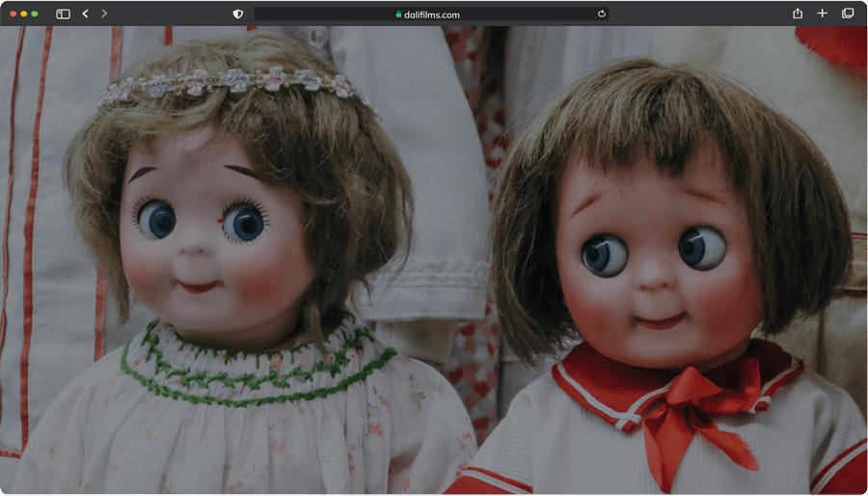Image resolution: width=868 pixels, height=496 pixels.
Task: Go back to the previous page
Action: (x=85, y=14)
